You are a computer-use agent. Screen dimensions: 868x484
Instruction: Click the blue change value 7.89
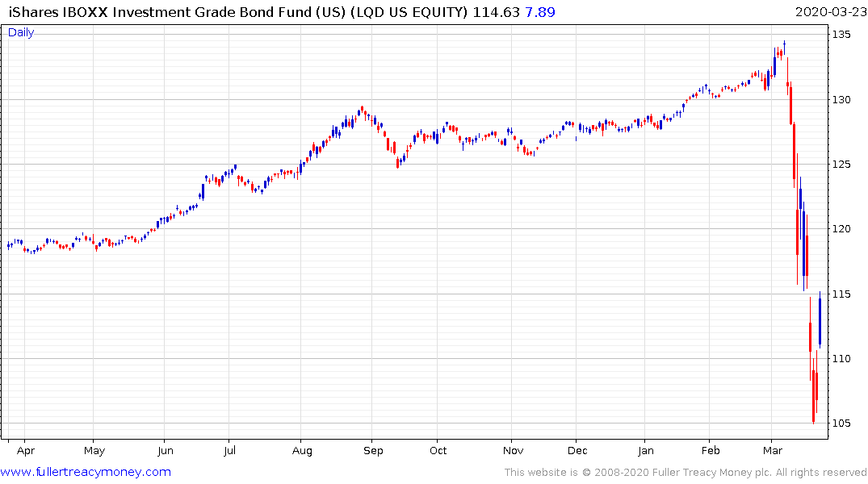[x=539, y=12]
